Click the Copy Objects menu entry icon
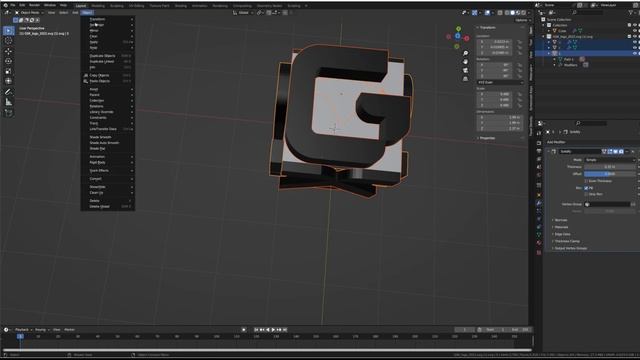The image size is (640, 360). (86, 76)
